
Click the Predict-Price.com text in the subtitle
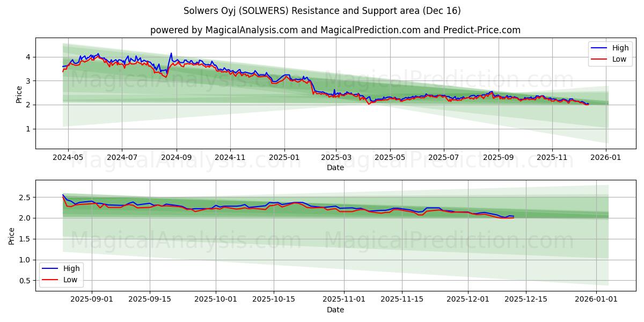pyautogui.click(x=480, y=31)
